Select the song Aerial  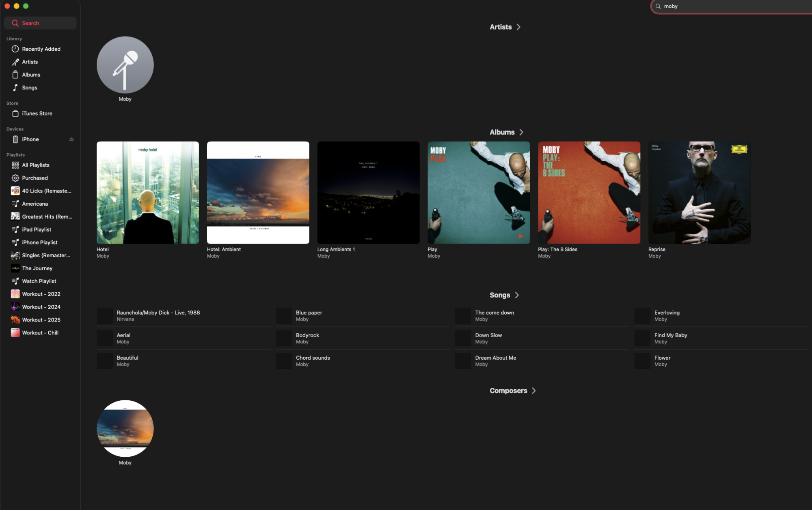[184, 339]
